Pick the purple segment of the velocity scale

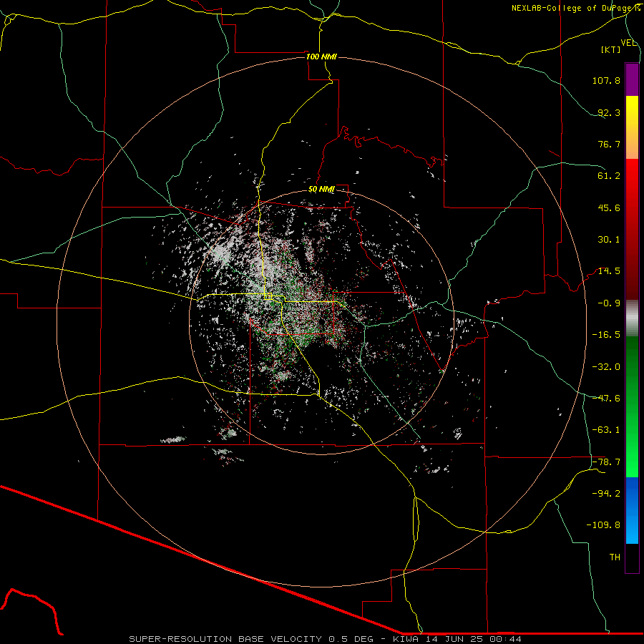tap(632, 80)
